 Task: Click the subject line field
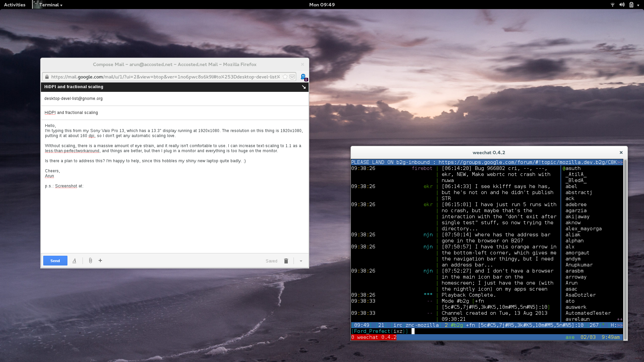pos(174,113)
